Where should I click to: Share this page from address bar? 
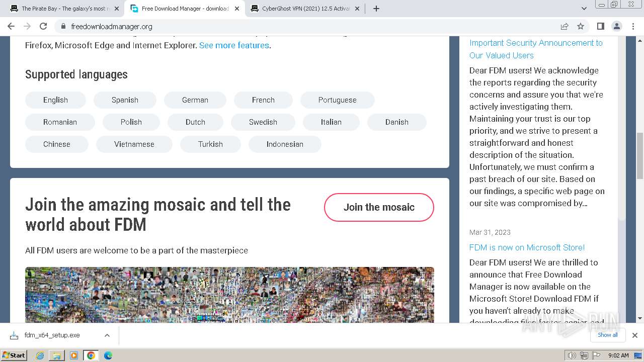coord(565,26)
